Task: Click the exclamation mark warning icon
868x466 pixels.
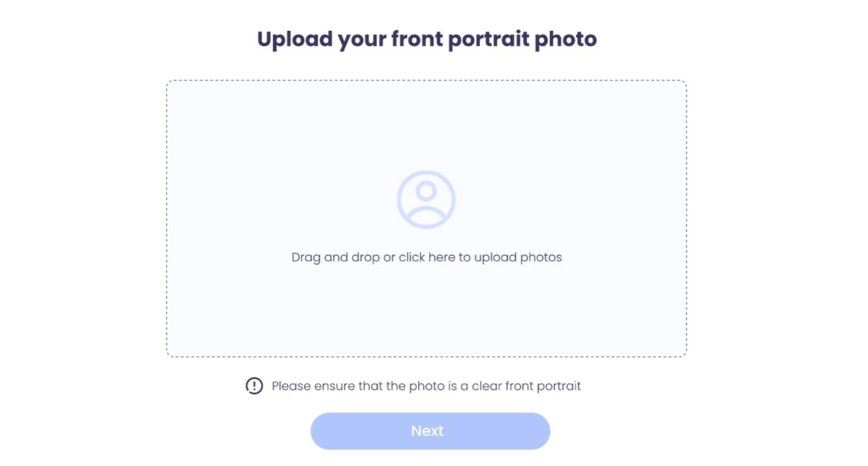Action: [x=254, y=386]
